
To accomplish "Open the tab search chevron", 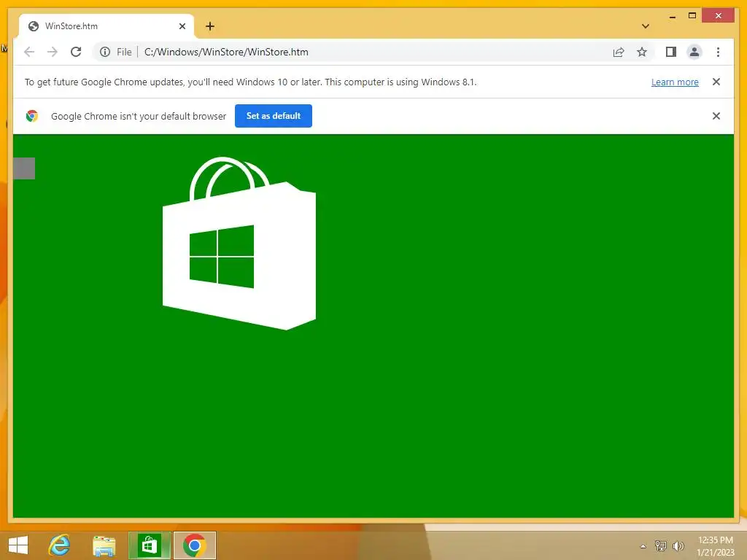I will click(646, 26).
